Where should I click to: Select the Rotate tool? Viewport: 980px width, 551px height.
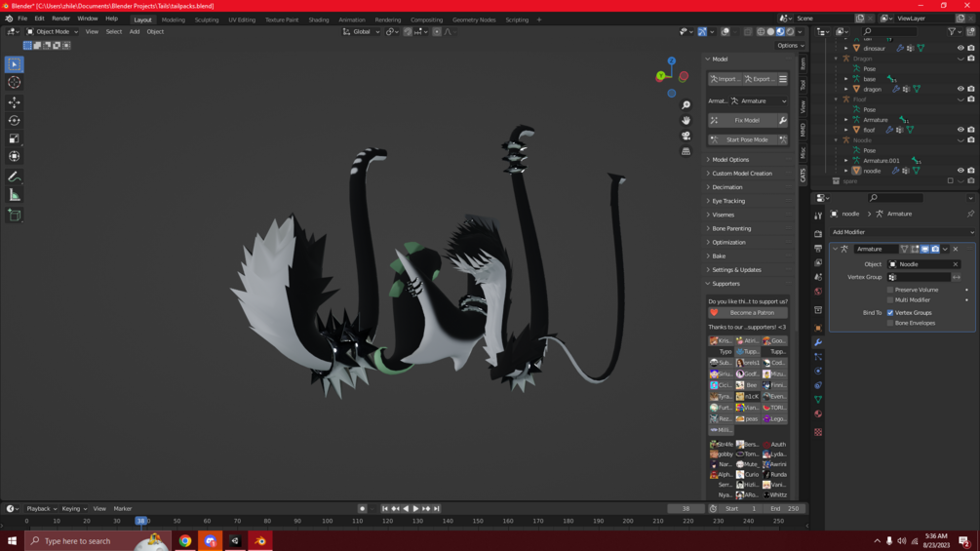[14, 120]
